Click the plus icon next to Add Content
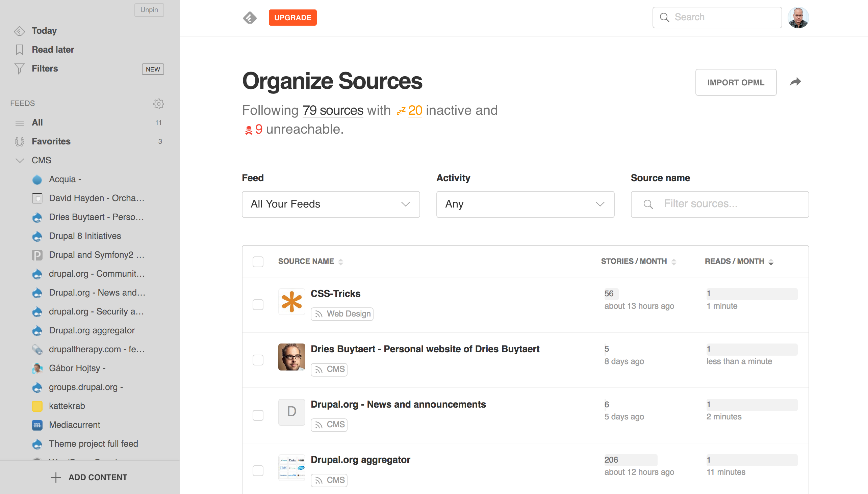868x494 pixels. tap(56, 478)
